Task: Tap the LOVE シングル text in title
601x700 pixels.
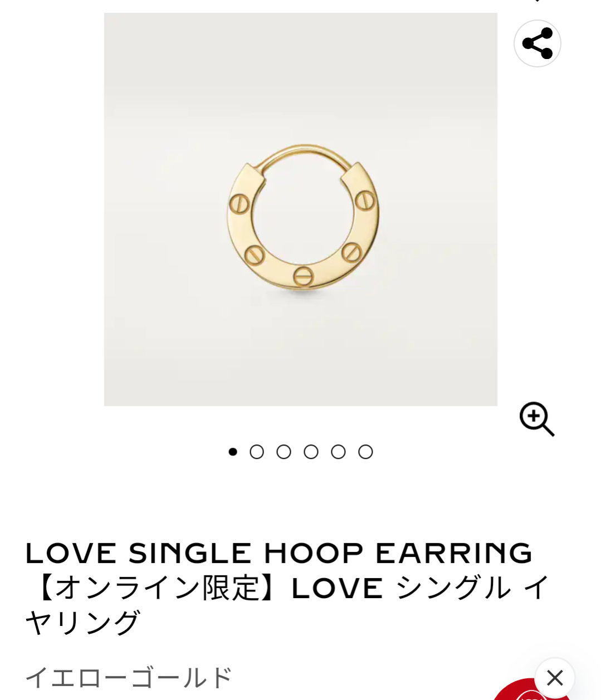Action: (x=401, y=588)
